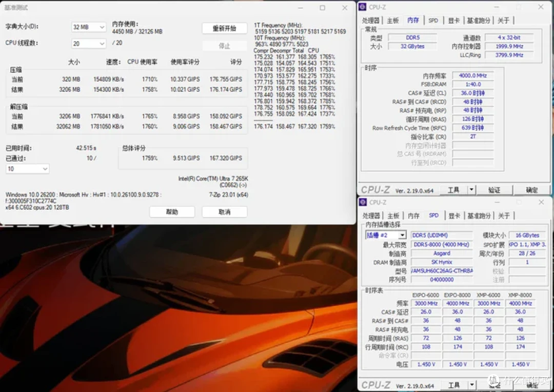Image resolution: width=554 pixels, height=392 pixels.
Task: Expand the 工具 dropdown arrow in the top CPU-Z window
Action: click(471, 190)
